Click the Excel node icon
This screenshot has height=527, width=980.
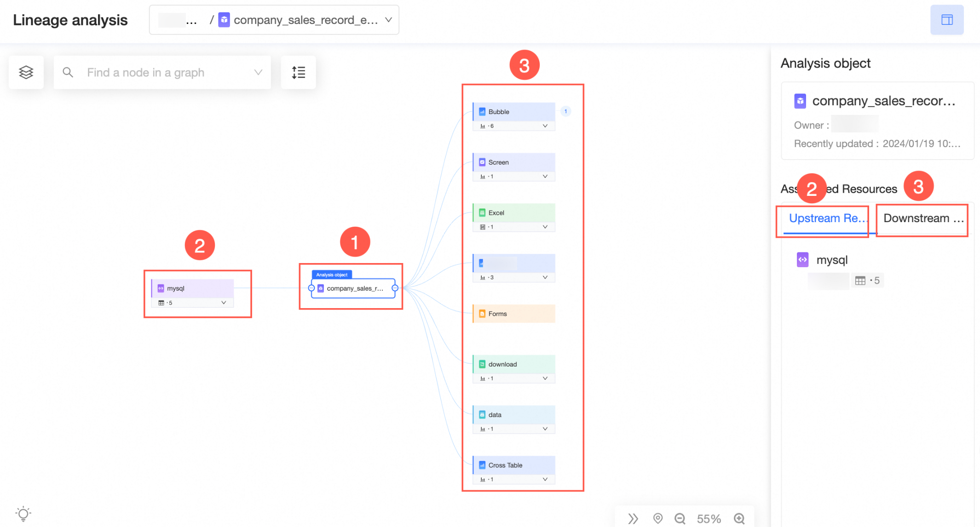click(x=482, y=213)
